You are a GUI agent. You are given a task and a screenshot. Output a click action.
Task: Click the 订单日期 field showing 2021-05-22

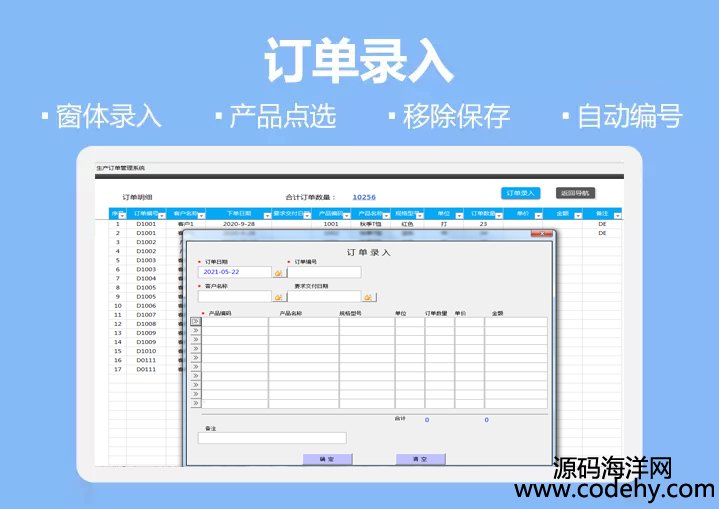(x=234, y=272)
